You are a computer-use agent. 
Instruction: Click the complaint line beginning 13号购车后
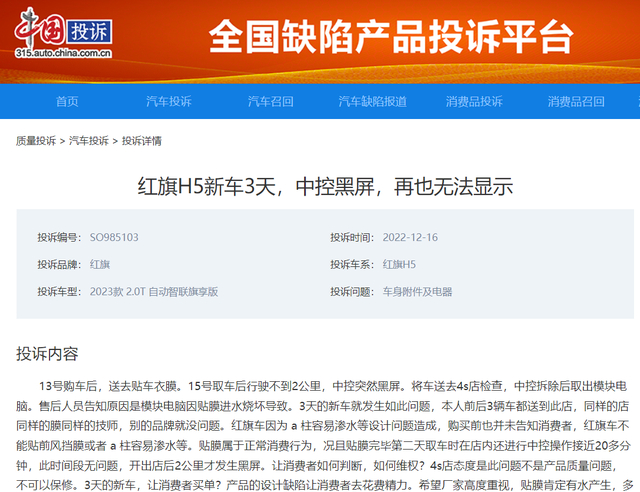333,386
